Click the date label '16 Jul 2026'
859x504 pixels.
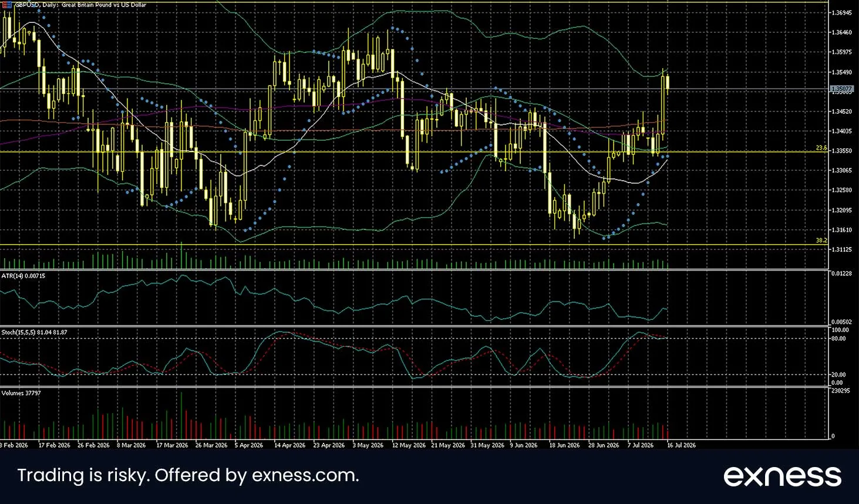(682, 445)
